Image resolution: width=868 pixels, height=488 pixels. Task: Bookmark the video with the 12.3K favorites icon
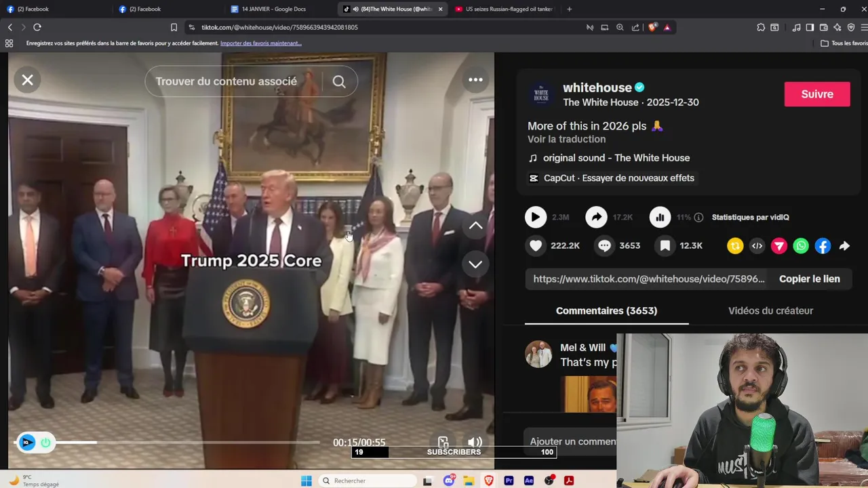[665, 245]
